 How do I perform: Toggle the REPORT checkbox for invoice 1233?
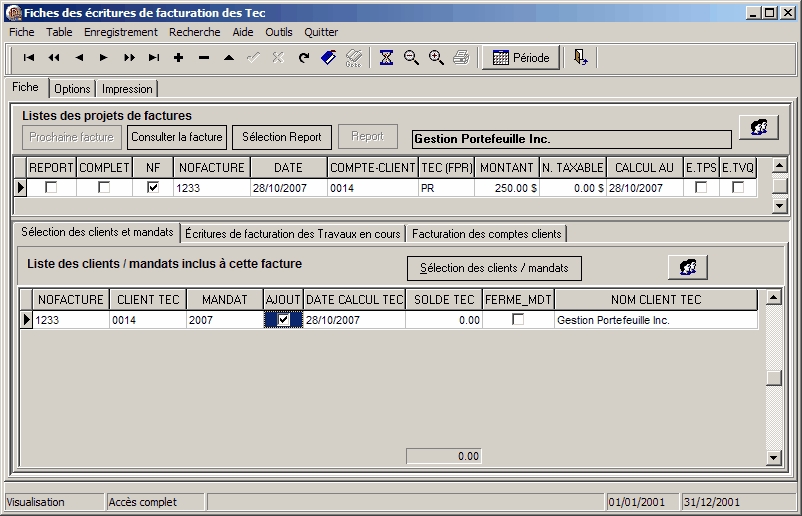[51, 188]
